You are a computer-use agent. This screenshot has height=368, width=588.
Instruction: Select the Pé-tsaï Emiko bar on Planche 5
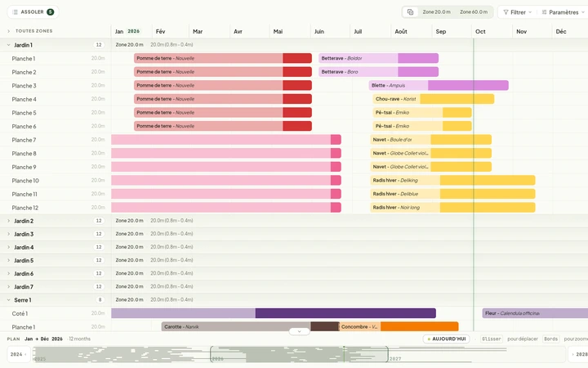[422, 112]
